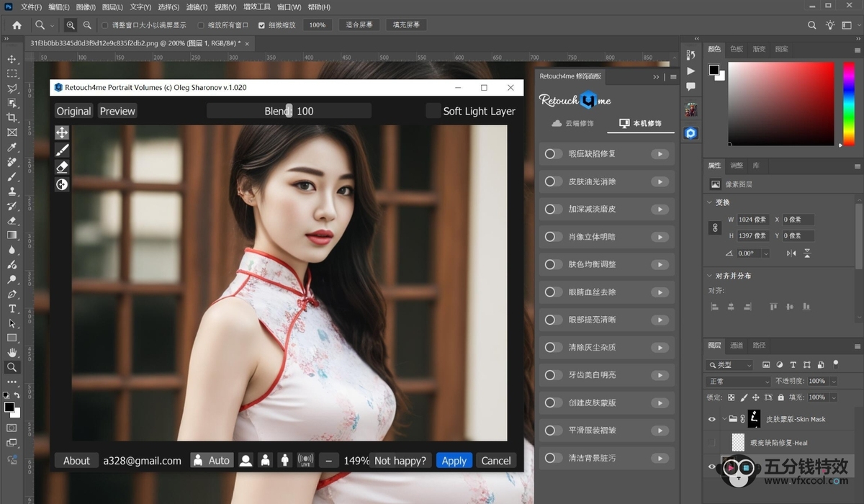Viewport: 864px width, 504px height.
Task: Open the 滤镜(T) menu
Action: pyautogui.click(x=196, y=7)
